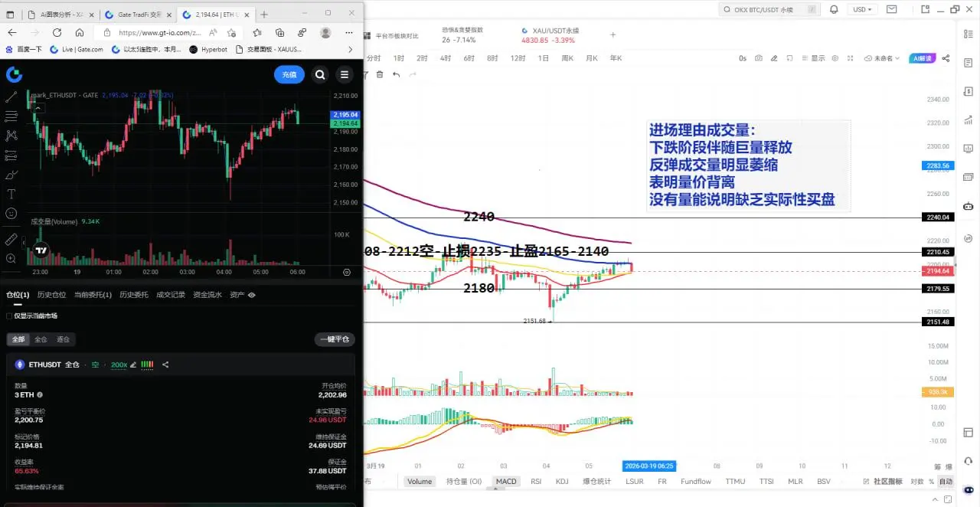Open chart settings gear below price axis
This screenshot has width=980, height=507.
coord(347,272)
